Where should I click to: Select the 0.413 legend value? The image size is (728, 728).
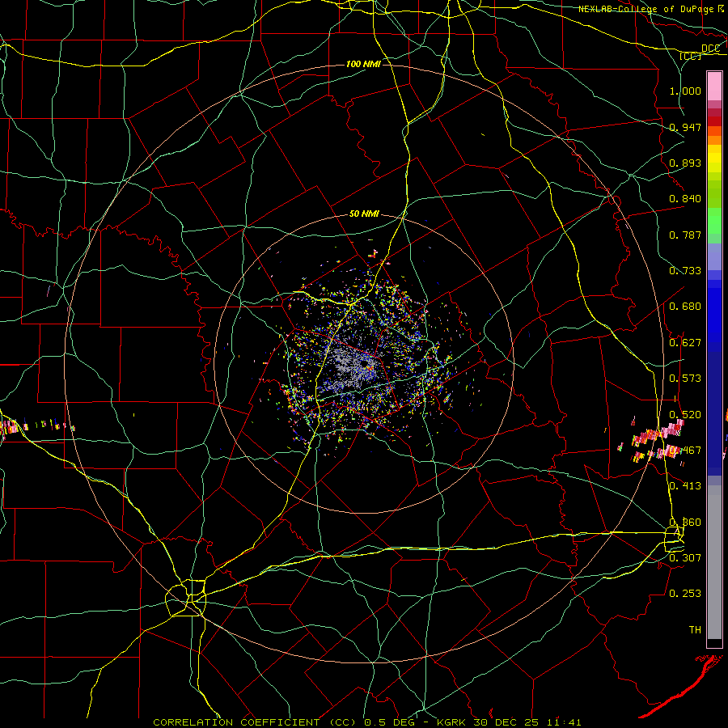click(x=685, y=486)
